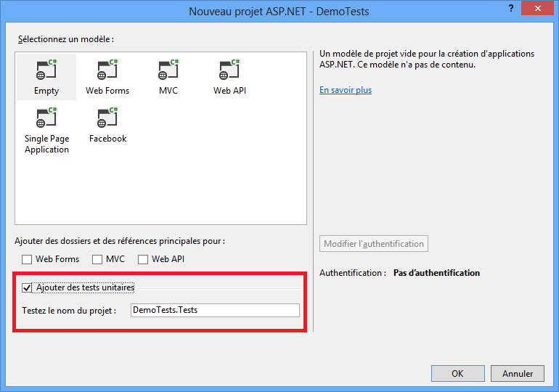Screen dimensions: 559x392
Task: Tick the MVC references checkbox
Action: pos(97,259)
